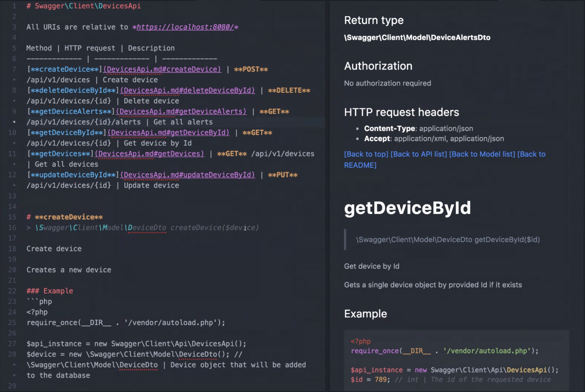This screenshot has width=585, height=392.
Task: Click the (DevicesApi.md#getDeviceById) link text
Action: (x=168, y=133)
